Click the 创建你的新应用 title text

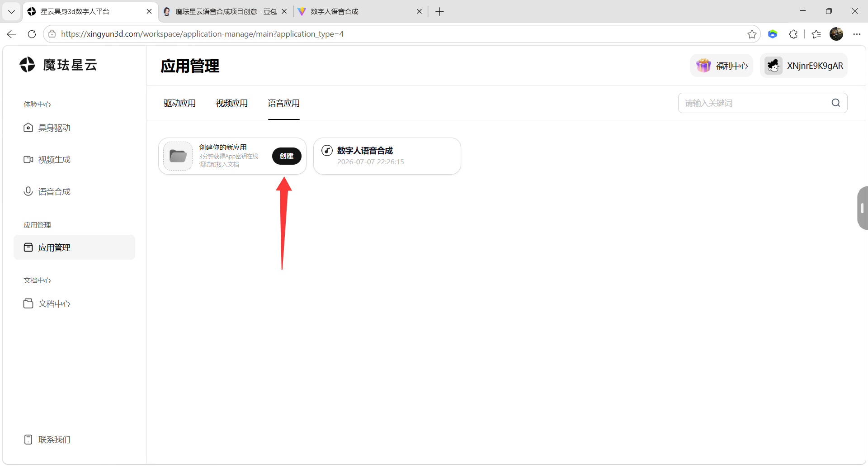tap(223, 147)
